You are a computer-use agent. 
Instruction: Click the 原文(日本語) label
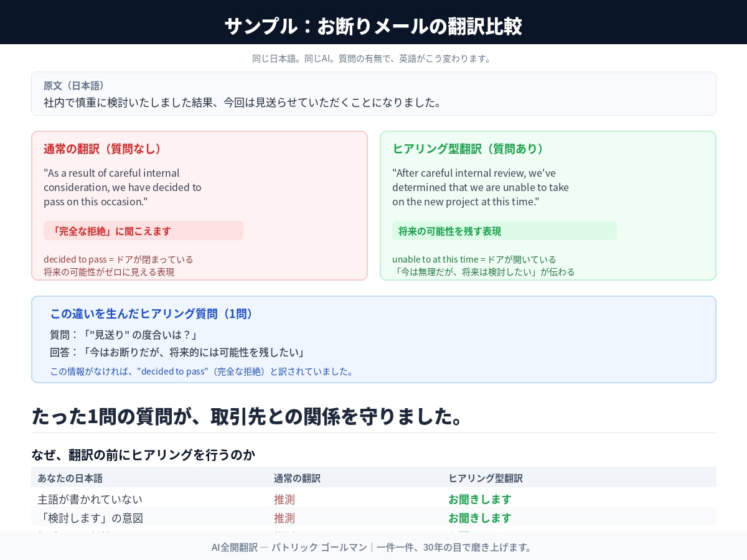[x=74, y=85]
